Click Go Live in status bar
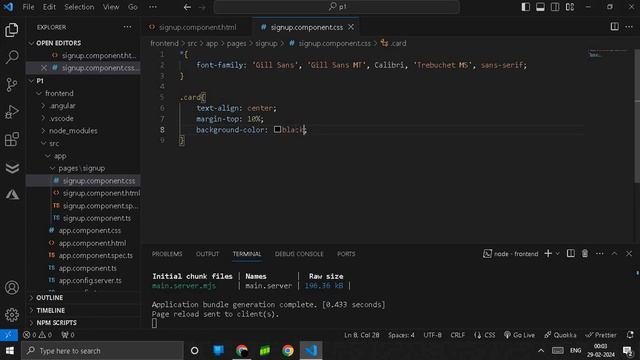640x360 pixels. click(519, 335)
